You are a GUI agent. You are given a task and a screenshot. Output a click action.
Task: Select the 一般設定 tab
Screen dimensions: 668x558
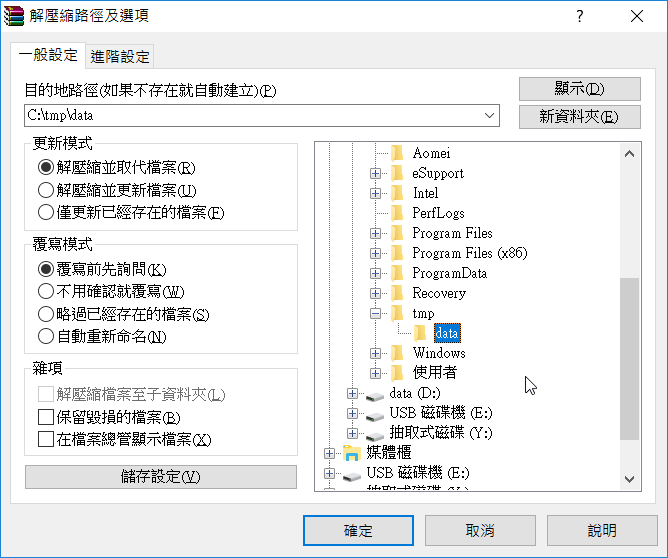point(48,55)
